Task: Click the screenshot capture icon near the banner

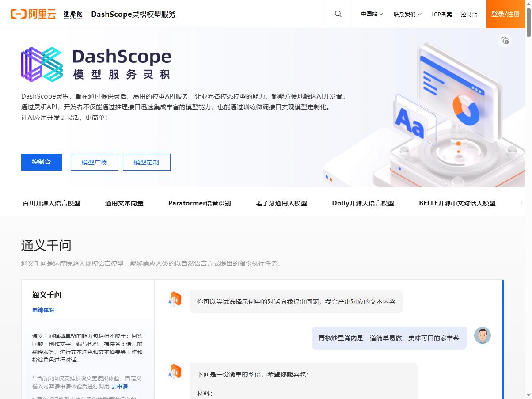Action: 505,40
